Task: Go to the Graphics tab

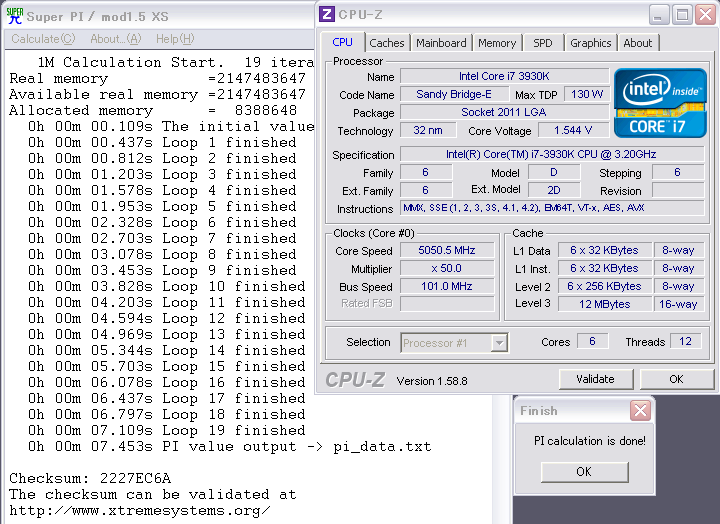Action: click(x=590, y=43)
